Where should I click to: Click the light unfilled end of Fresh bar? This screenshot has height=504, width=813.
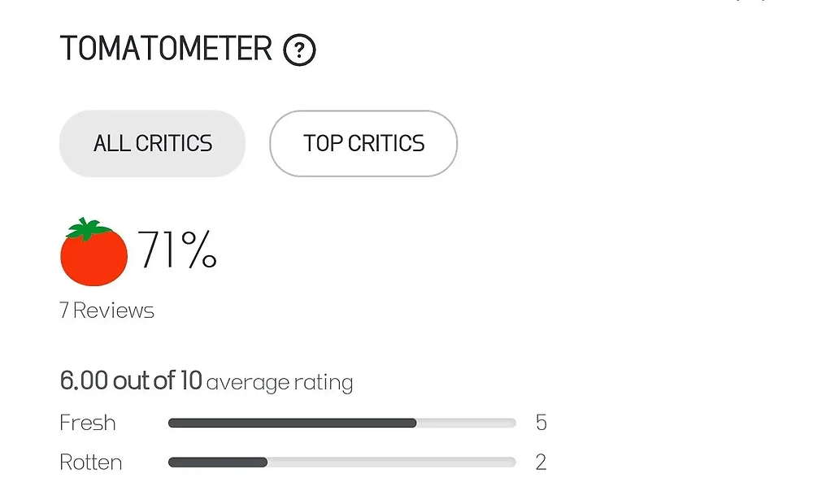coord(466,423)
